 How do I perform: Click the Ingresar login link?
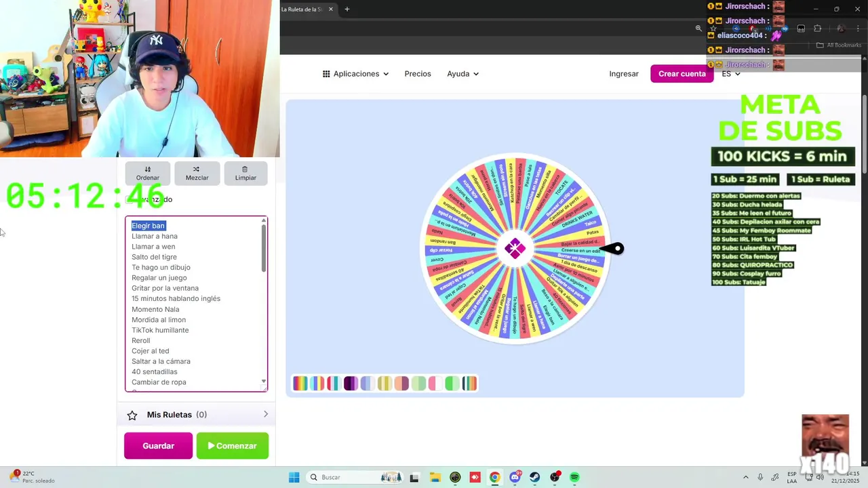coord(624,74)
